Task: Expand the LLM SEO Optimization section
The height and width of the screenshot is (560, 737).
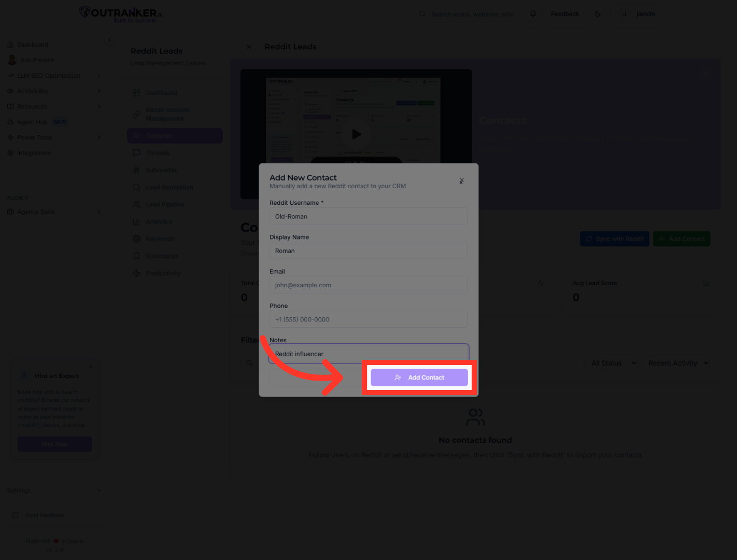Action: pos(54,76)
